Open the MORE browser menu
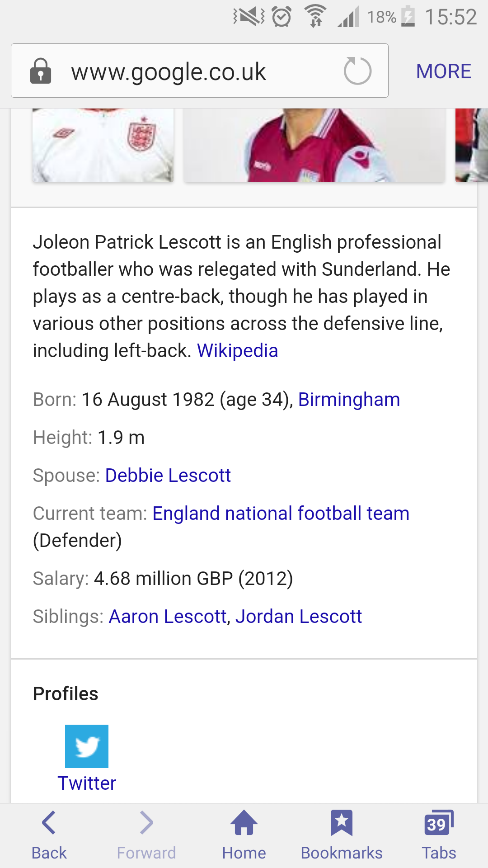The width and height of the screenshot is (488, 868). pyautogui.click(x=443, y=71)
